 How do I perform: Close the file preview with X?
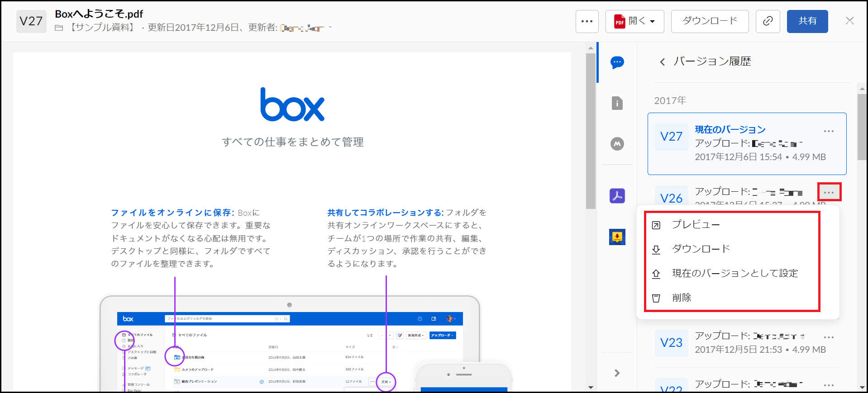coord(849,21)
